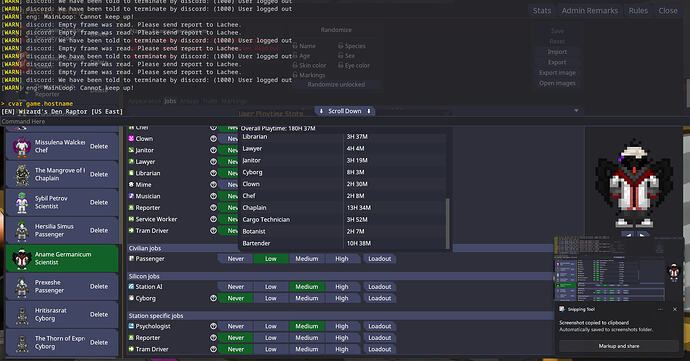Click the Psychologist job icon
This screenshot has width=690, height=361.
click(131, 326)
